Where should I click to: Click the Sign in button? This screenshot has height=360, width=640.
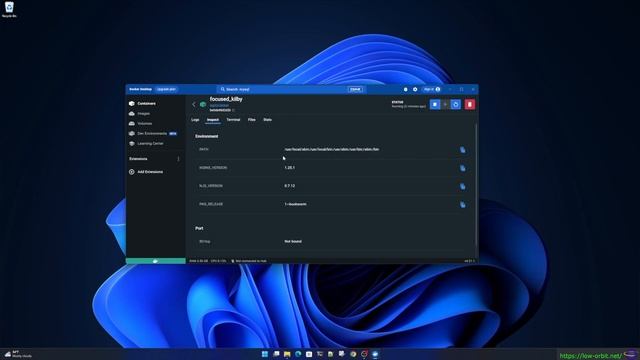pyautogui.click(x=432, y=89)
